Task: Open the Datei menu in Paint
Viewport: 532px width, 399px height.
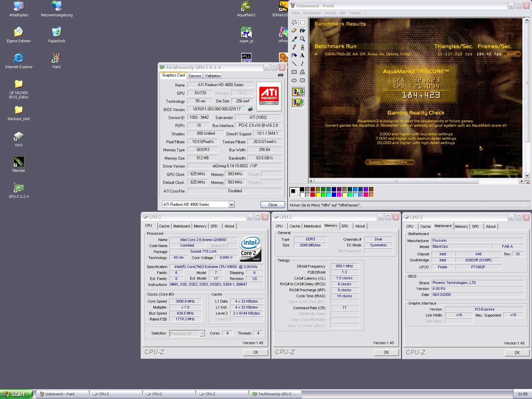Action: coord(295,13)
